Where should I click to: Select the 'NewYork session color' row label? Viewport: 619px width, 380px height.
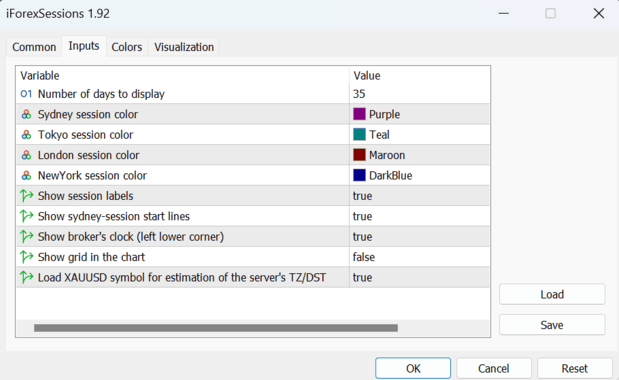click(92, 176)
